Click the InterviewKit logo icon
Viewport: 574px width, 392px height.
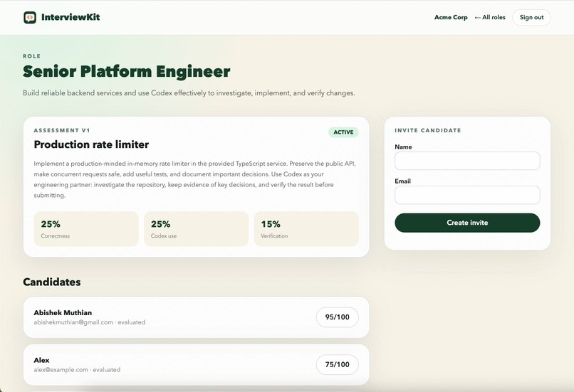point(30,17)
